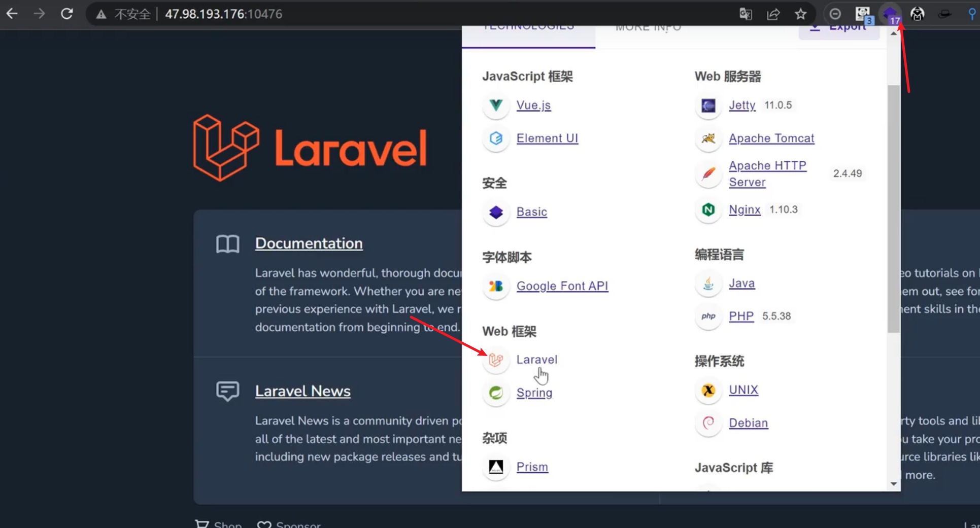
Task: Click the Wappalyzer extension icon in toolbar
Action: point(889,14)
